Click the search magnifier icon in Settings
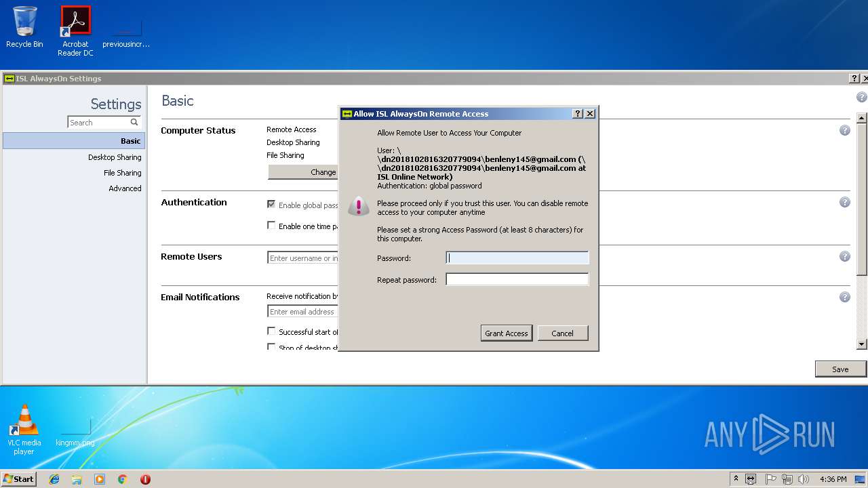The height and width of the screenshot is (488, 868). (x=134, y=122)
